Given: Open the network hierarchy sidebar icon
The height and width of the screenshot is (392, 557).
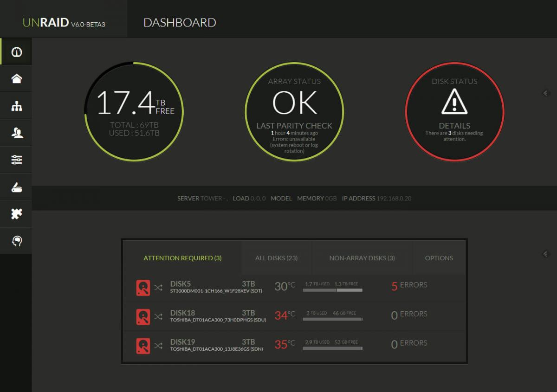Looking at the screenshot, I should 17,106.
